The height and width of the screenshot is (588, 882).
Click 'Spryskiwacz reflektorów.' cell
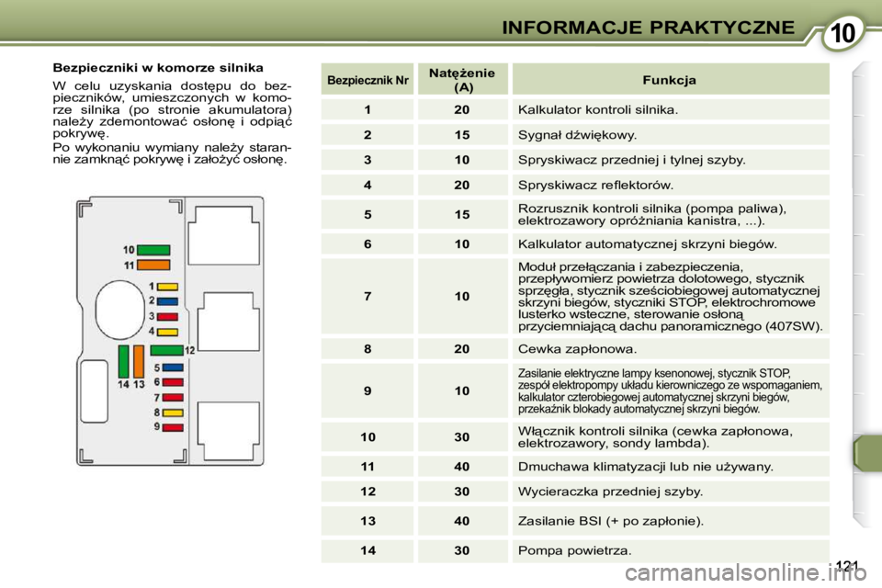tap(671, 185)
